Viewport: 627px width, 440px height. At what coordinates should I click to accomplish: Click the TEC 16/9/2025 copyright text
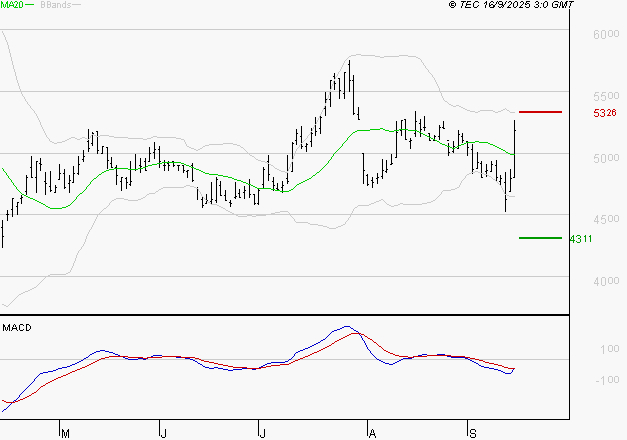[x=511, y=5]
